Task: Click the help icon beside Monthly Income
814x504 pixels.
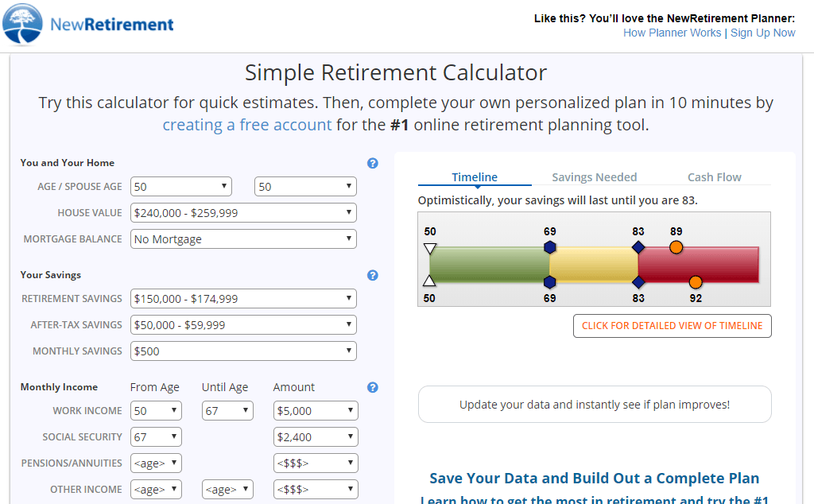Action: (372, 387)
